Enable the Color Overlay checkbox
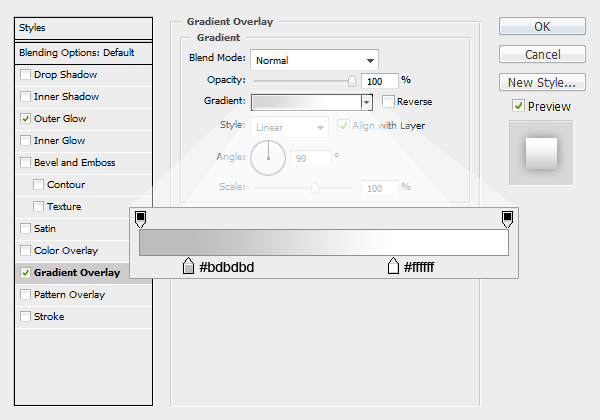 [25, 250]
